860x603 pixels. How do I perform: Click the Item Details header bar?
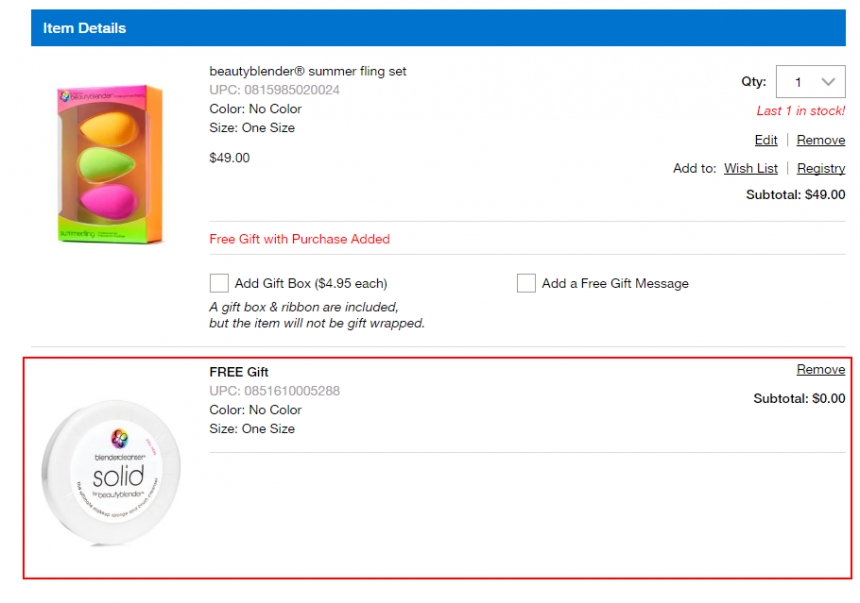pos(438,28)
